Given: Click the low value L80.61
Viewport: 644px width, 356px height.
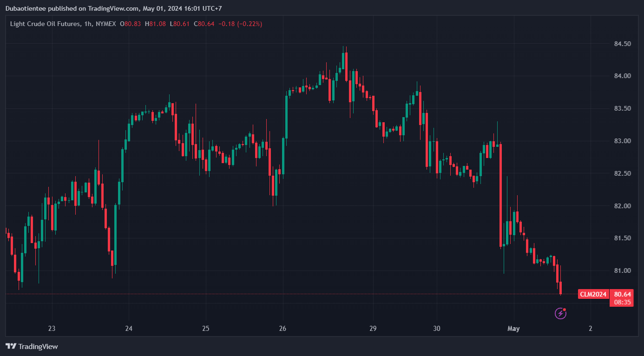Looking at the screenshot, I should pyautogui.click(x=180, y=24).
